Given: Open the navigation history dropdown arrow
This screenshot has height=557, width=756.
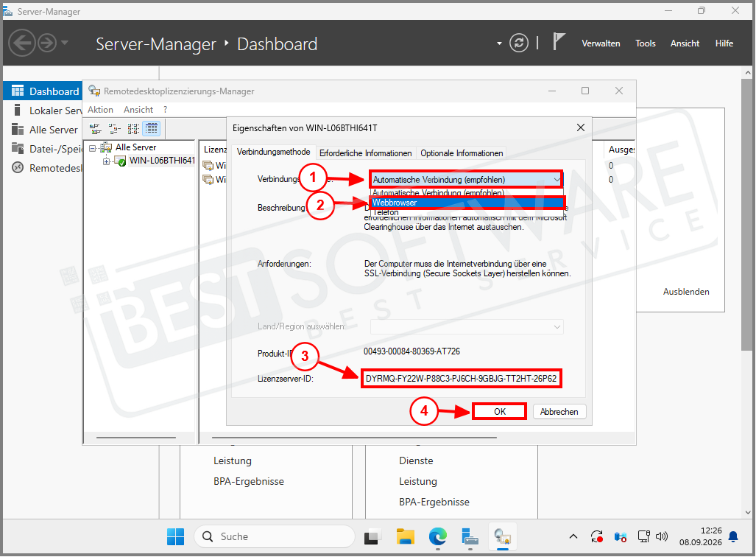Looking at the screenshot, I should pyautogui.click(x=65, y=43).
